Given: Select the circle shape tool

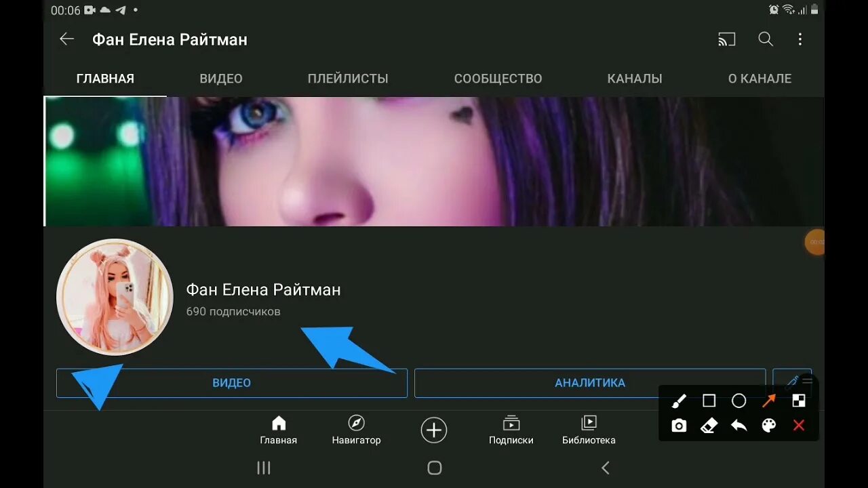Looking at the screenshot, I should pos(739,401).
